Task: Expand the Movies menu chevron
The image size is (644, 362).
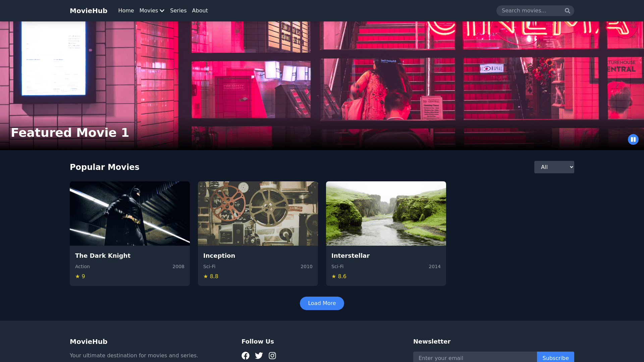Action: (162, 11)
